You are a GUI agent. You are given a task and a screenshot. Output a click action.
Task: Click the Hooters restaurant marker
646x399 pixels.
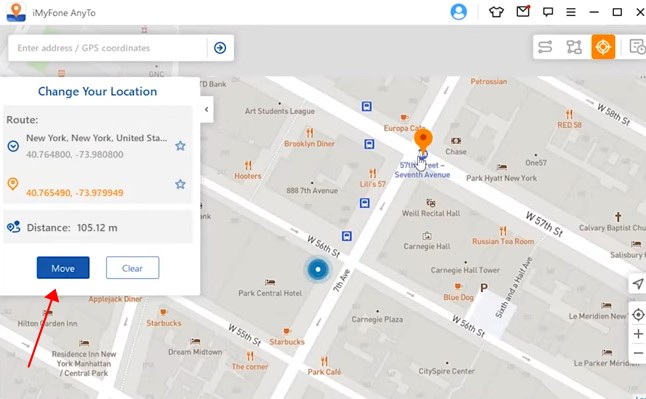tap(248, 166)
